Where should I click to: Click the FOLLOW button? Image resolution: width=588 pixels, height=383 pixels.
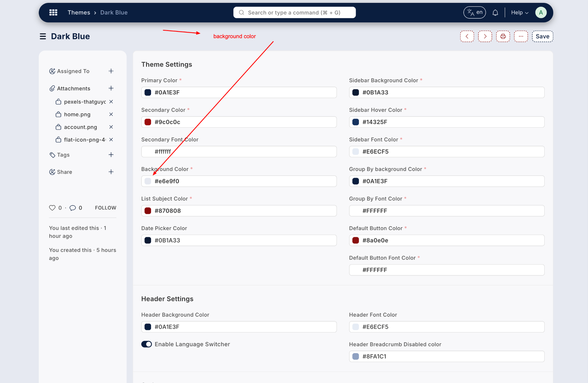pos(105,208)
